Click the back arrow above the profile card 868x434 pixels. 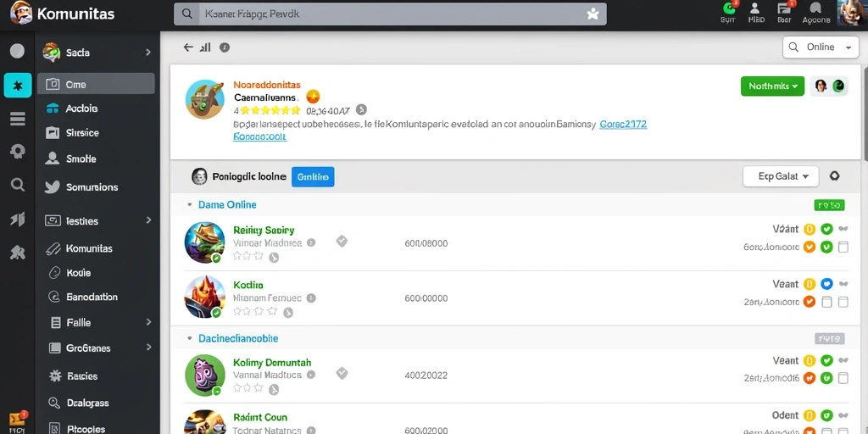pyautogui.click(x=189, y=47)
